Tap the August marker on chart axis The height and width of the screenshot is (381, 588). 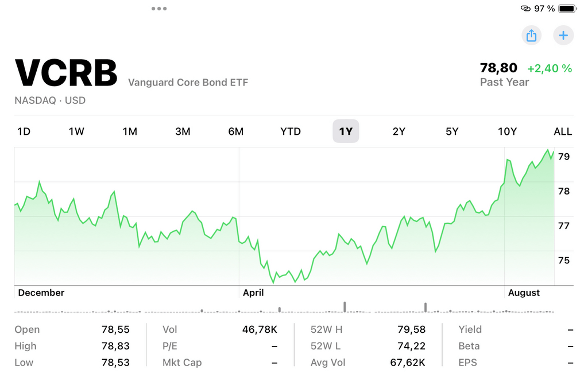[x=524, y=293]
